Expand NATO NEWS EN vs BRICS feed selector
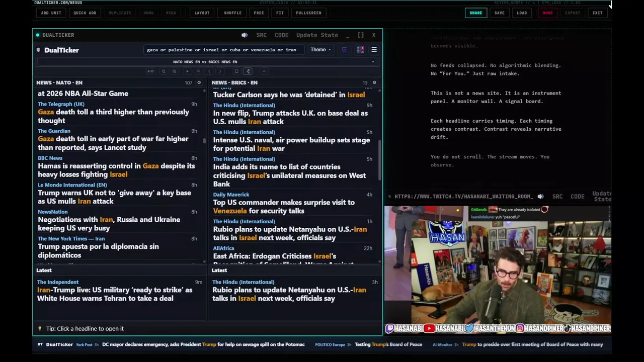This screenshot has height=362, width=644. 207,62
